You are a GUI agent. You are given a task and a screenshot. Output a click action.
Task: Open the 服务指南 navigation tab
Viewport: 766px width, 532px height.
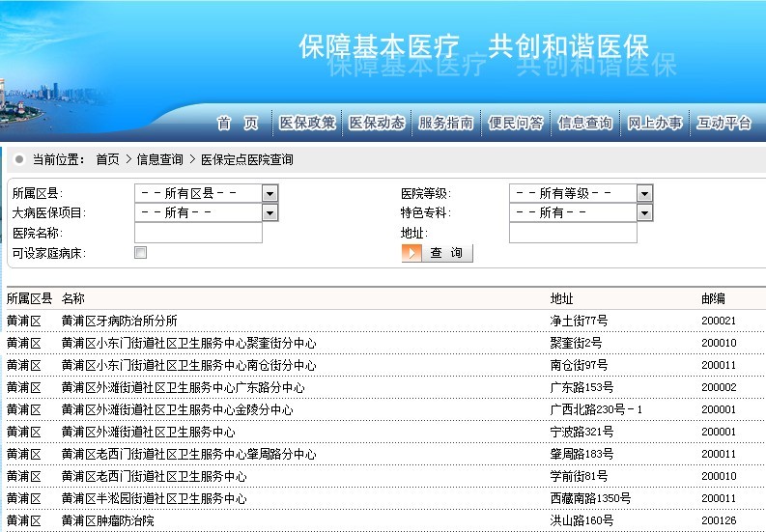446,123
